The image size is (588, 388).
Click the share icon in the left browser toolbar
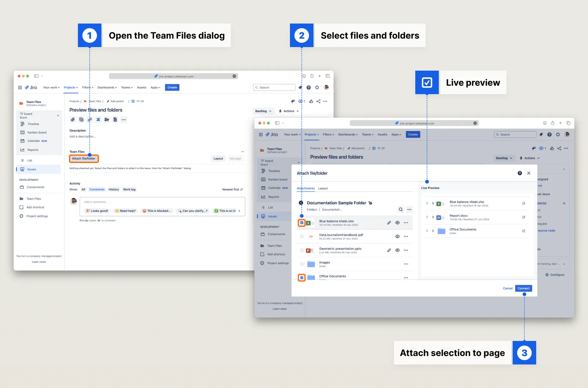point(312,76)
